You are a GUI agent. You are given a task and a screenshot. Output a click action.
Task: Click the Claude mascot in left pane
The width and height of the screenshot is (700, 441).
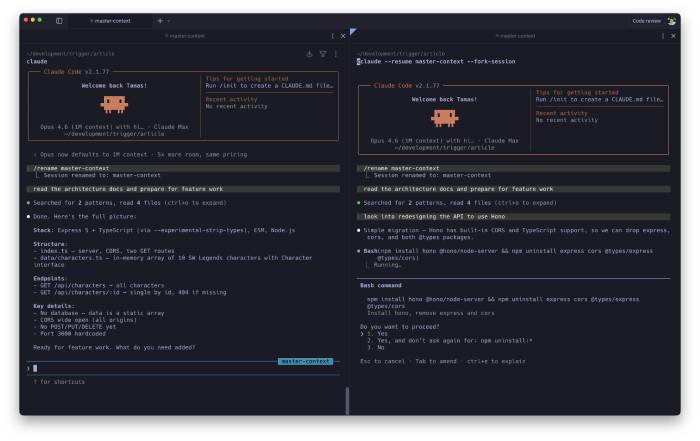pyautogui.click(x=114, y=105)
